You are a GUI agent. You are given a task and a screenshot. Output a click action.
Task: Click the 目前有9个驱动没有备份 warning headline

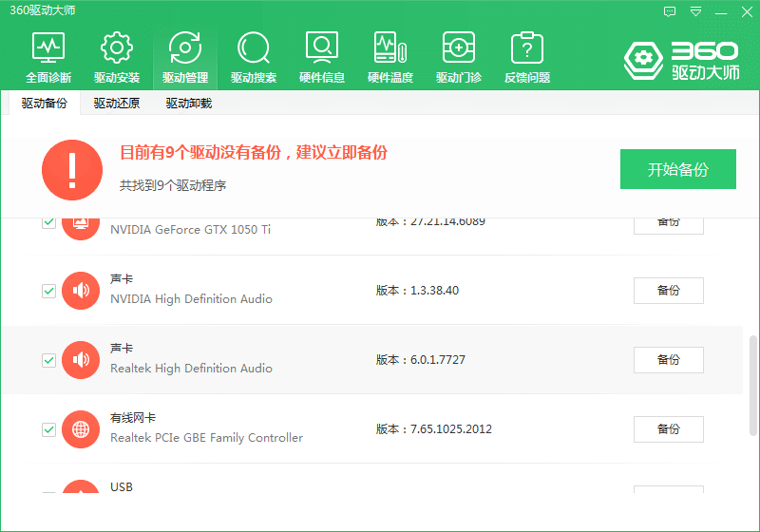click(x=254, y=152)
